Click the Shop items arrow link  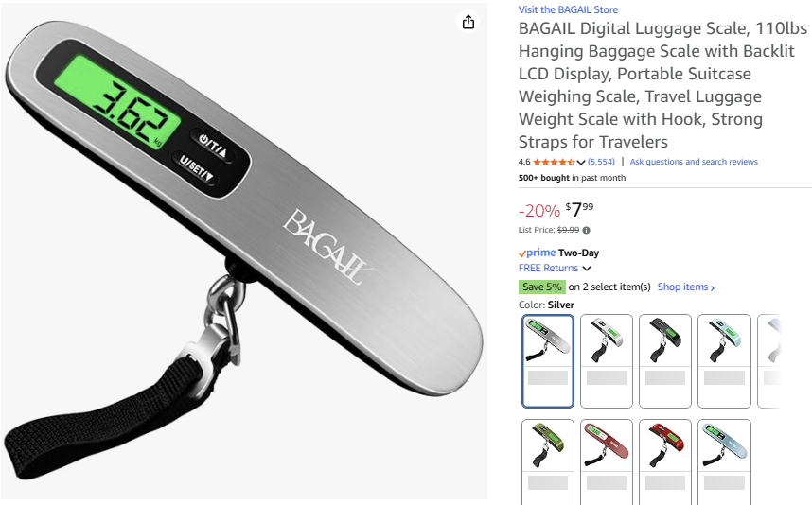(685, 287)
